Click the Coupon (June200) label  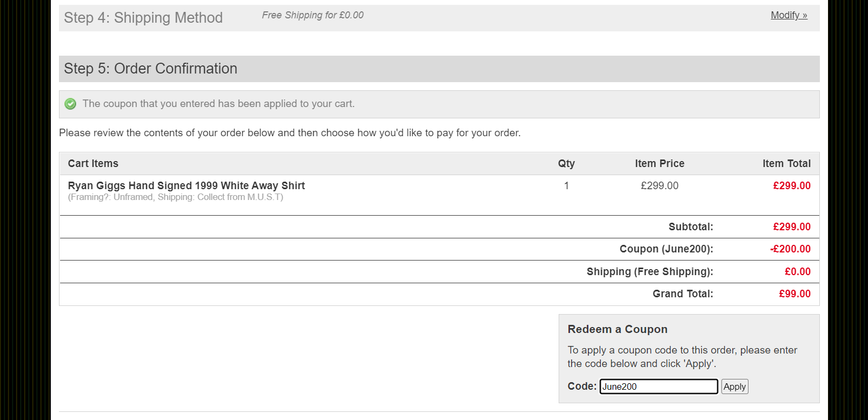pyautogui.click(x=666, y=249)
